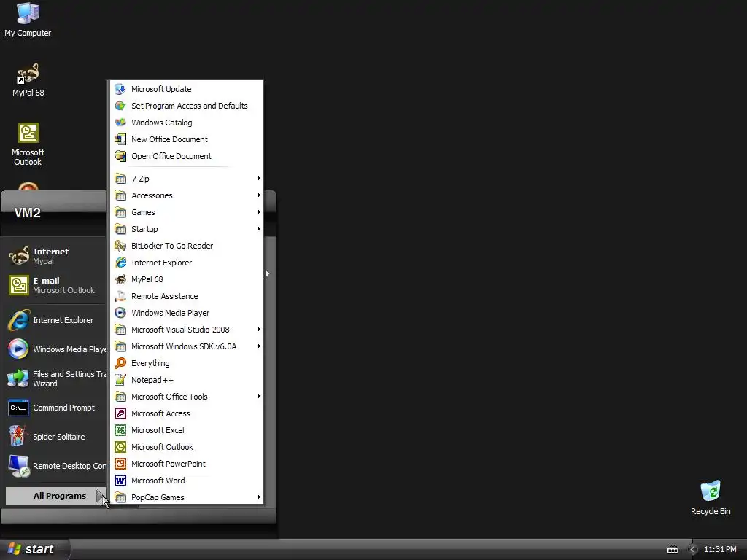The width and height of the screenshot is (747, 560).
Task: Open pinned Internet Mypal in Start menu
Action: coord(55,256)
